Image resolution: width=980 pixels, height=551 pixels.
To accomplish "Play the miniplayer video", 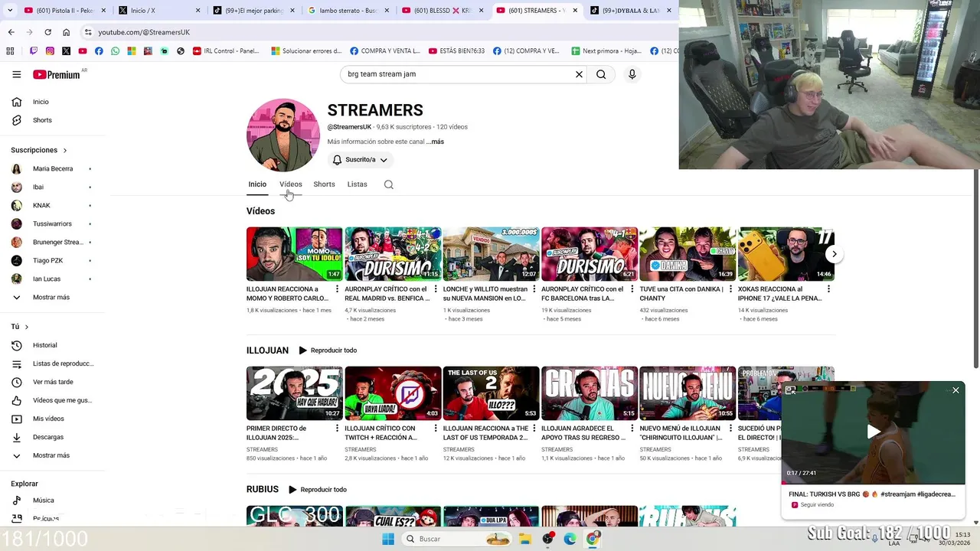I will (x=873, y=432).
